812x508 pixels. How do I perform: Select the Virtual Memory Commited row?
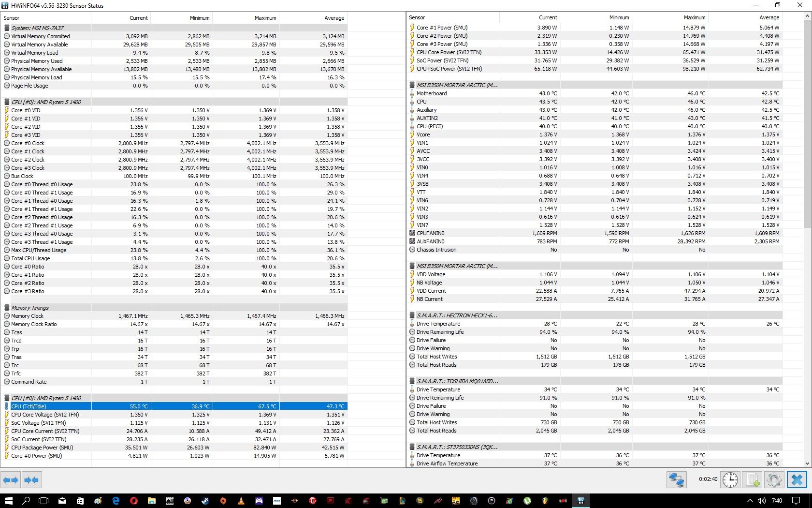pos(174,36)
